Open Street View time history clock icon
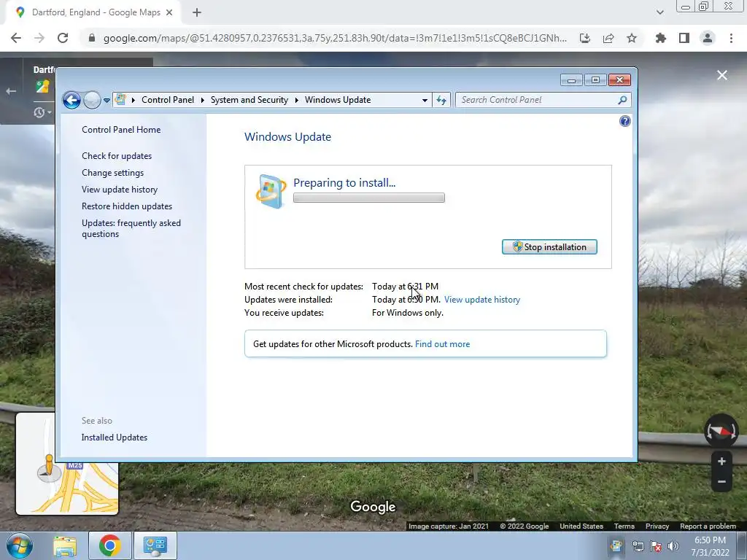The image size is (747, 560). [39, 112]
